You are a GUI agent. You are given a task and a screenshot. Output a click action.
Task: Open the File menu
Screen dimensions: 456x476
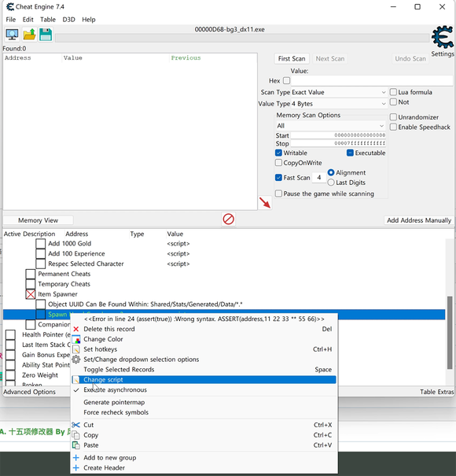[11, 20]
